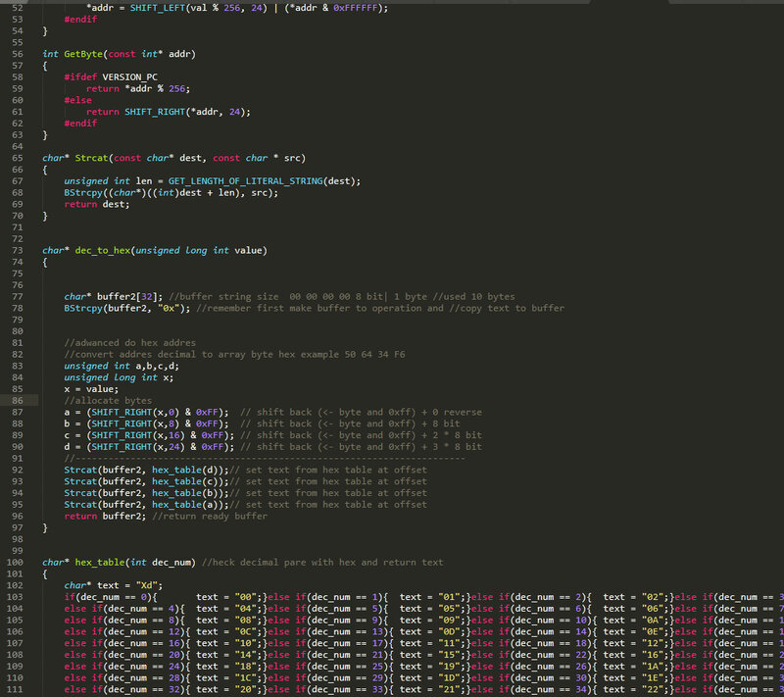Select line number 100 in the gutter
The height and width of the screenshot is (697, 784).
15,562
